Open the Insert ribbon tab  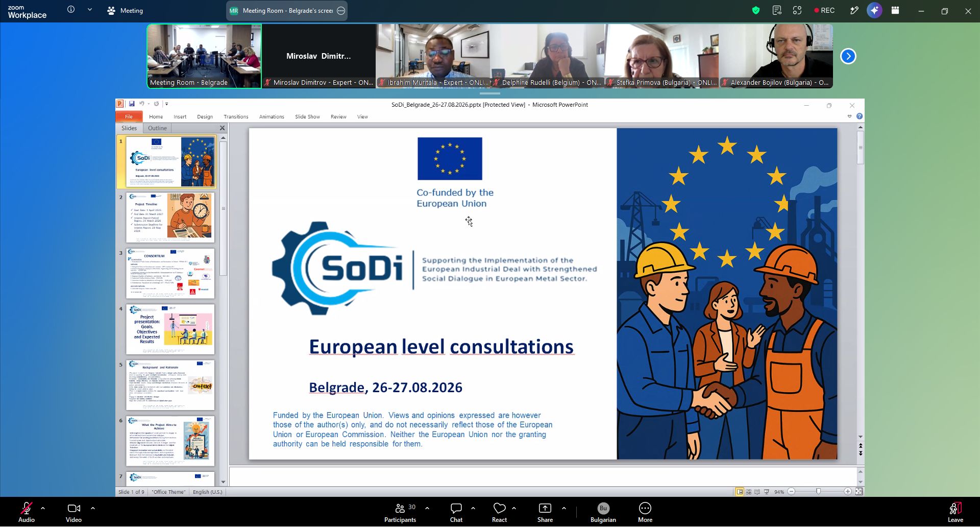point(180,117)
